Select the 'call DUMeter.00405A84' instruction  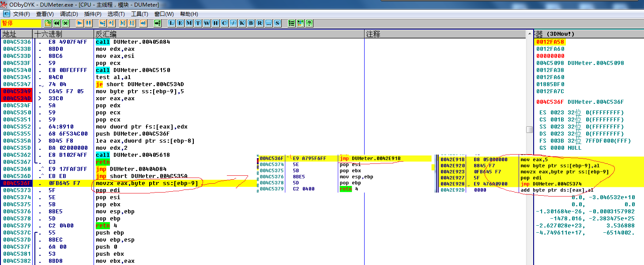pyautogui.click(x=133, y=42)
